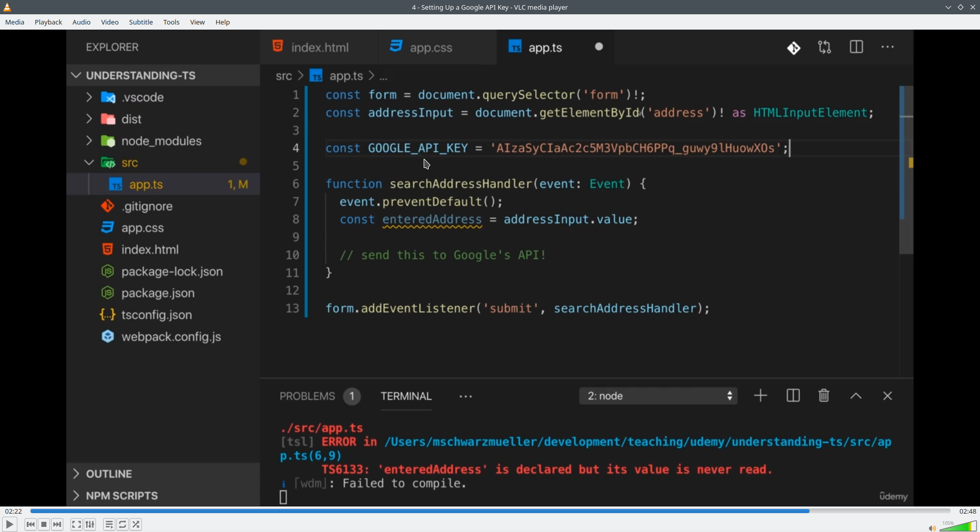The width and height of the screenshot is (980, 532).
Task: Open package.json file
Action: (x=163, y=293)
